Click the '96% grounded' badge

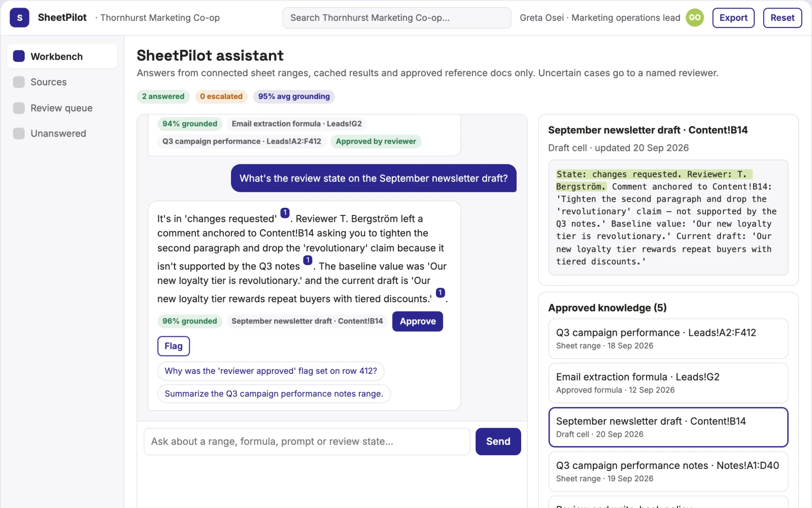click(190, 322)
